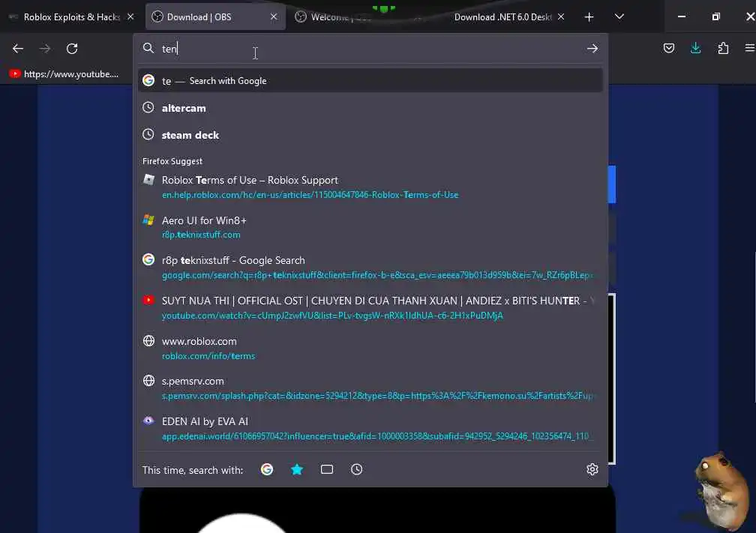This screenshot has width=756, height=533.
Task: Open Roblox Terms of Use suggestion
Action: pos(370,187)
